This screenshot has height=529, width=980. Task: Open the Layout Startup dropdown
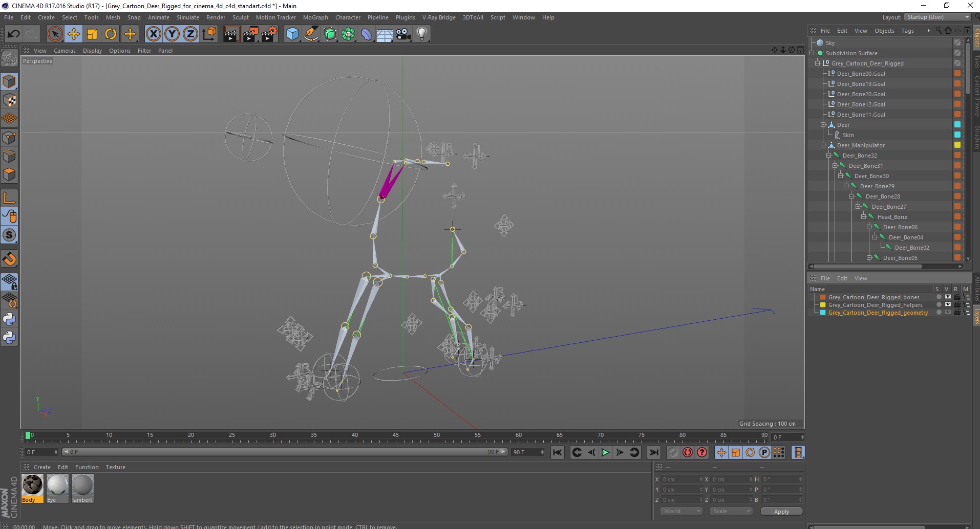(938, 17)
